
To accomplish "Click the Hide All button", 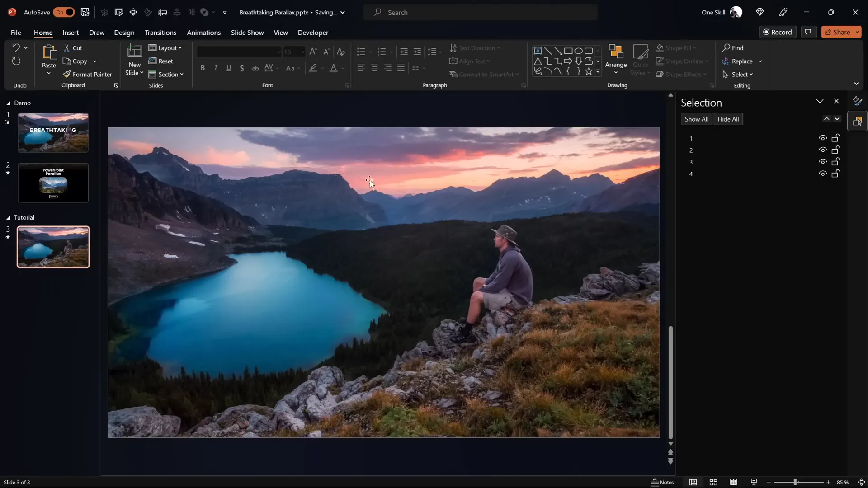I will [728, 119].
